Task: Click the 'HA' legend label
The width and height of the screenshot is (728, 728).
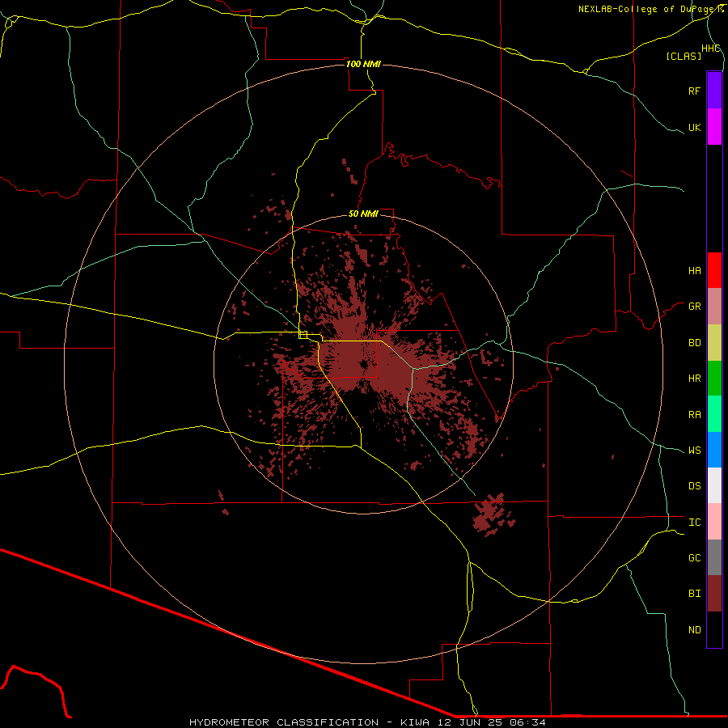Action: pyautogui.click(x=694, y=271)
